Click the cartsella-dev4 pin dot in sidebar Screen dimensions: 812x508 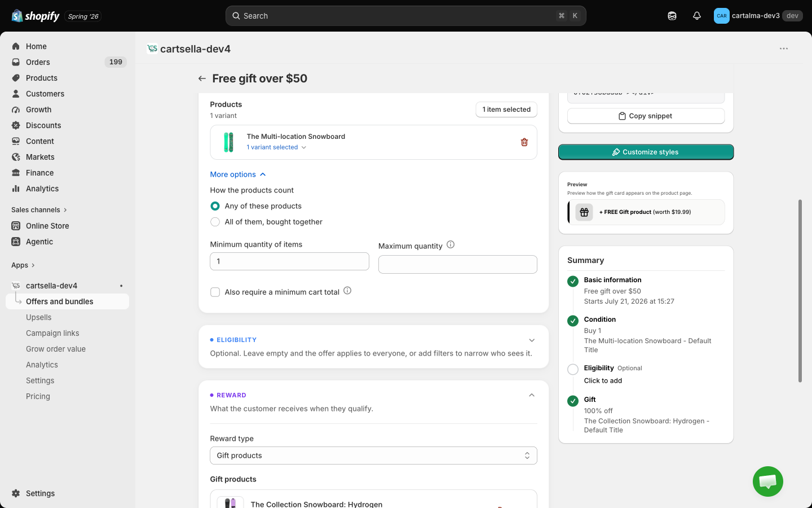pyautogui.click(x=121, y=286)
